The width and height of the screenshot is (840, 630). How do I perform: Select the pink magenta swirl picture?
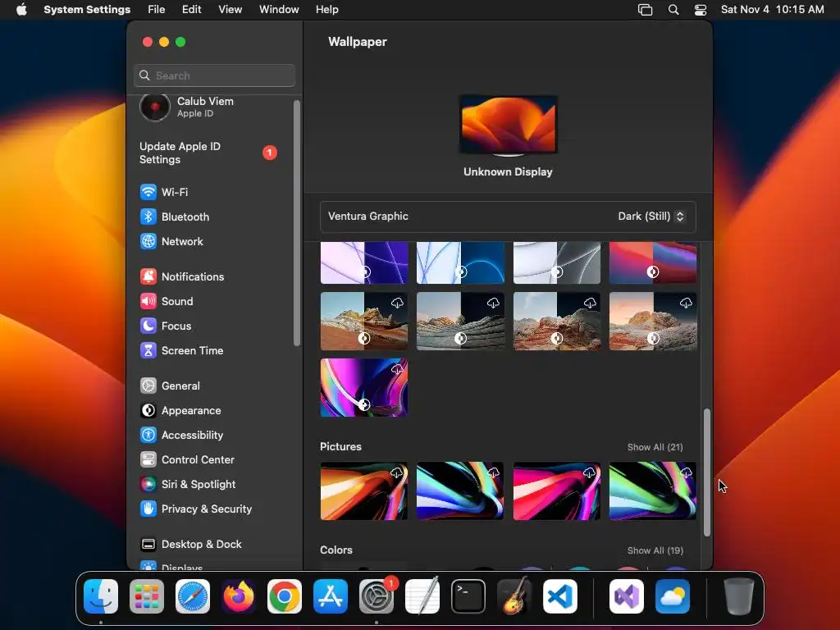(557, 491)
